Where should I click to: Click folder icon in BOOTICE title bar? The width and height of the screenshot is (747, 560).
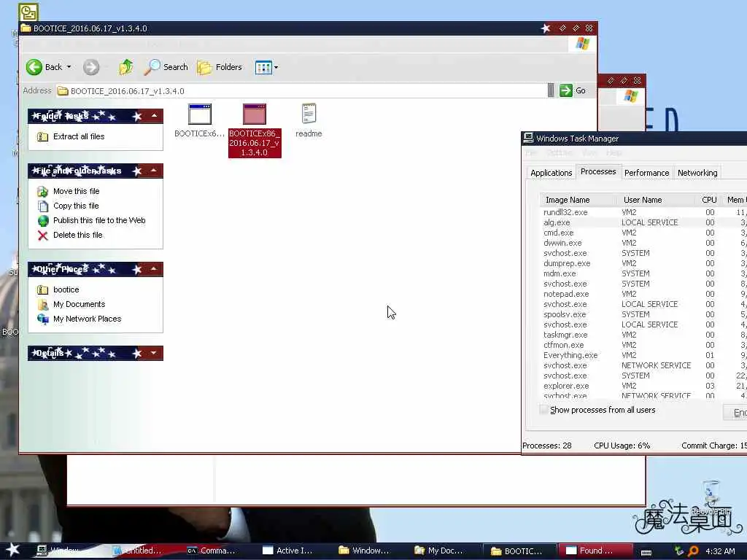[26, 28]
